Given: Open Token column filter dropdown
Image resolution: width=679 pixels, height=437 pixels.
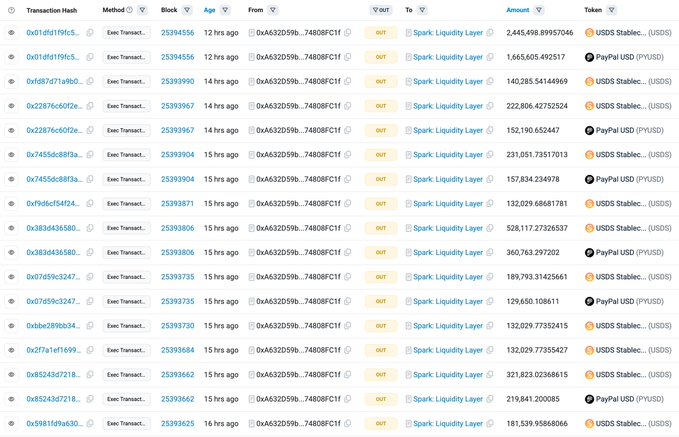Looking at the screenshot, I should point(611,10).
